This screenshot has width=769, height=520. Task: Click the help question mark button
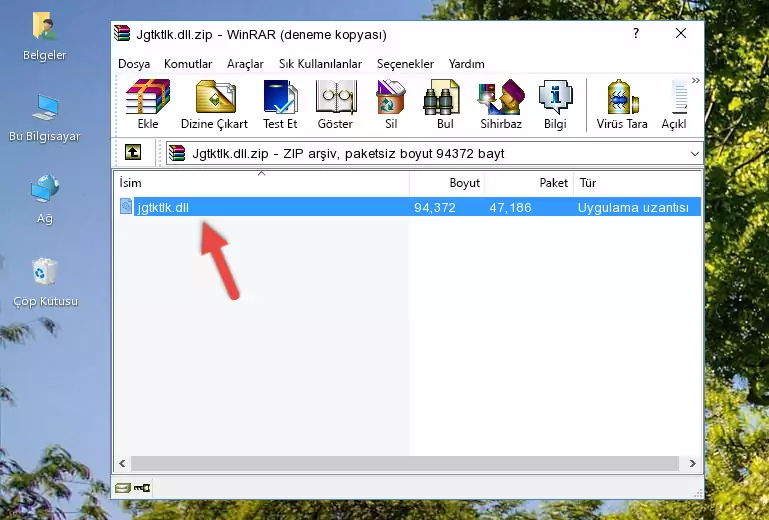[636, 33]
